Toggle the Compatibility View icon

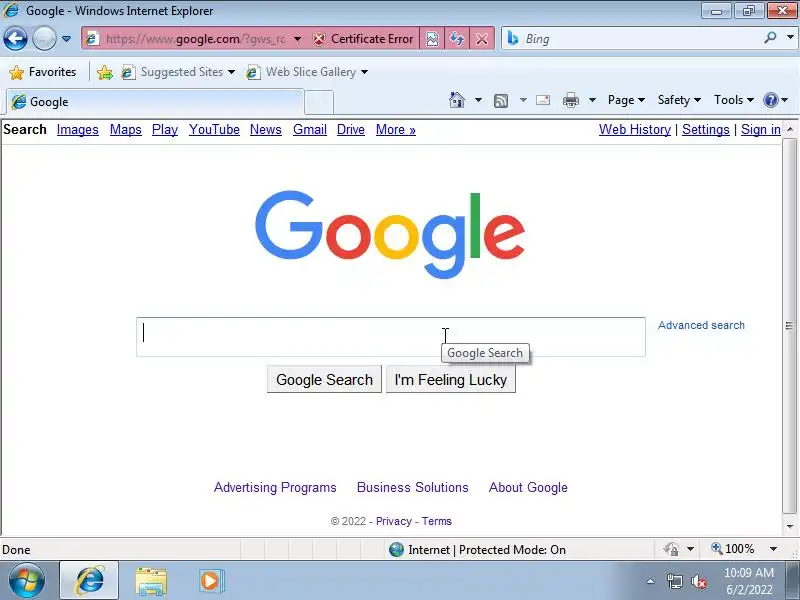pyautogui.click(x=432, y=39)
